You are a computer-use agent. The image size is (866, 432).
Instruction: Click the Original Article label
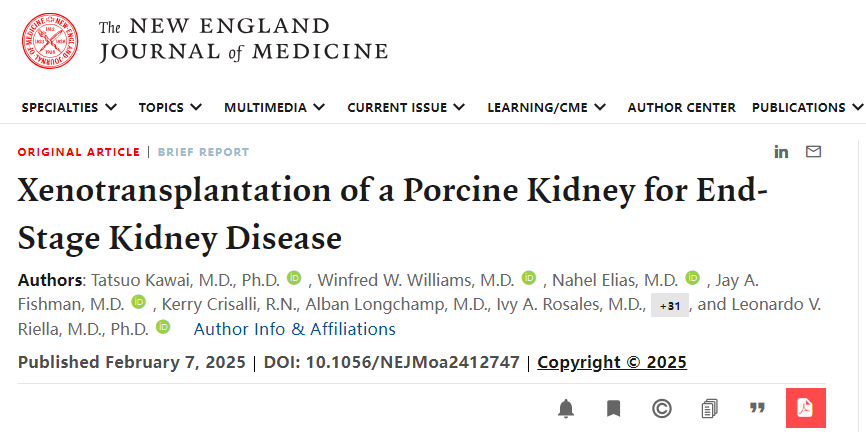point(79,152)
